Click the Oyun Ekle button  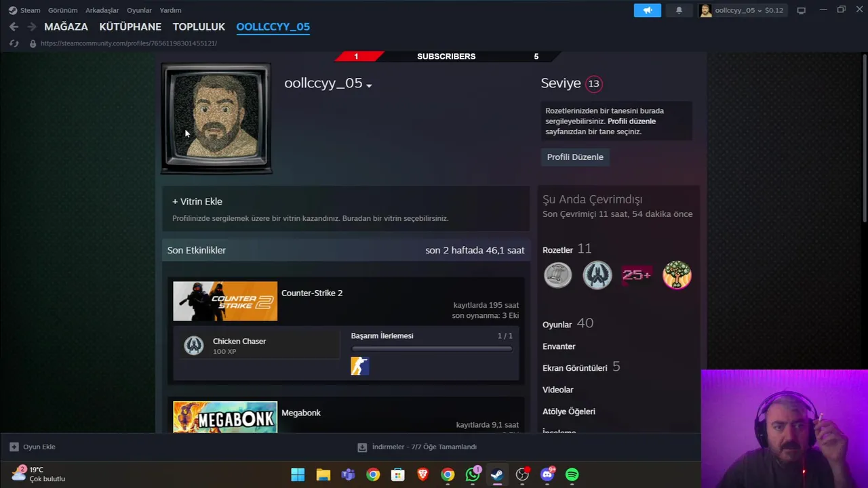[33, 447]
